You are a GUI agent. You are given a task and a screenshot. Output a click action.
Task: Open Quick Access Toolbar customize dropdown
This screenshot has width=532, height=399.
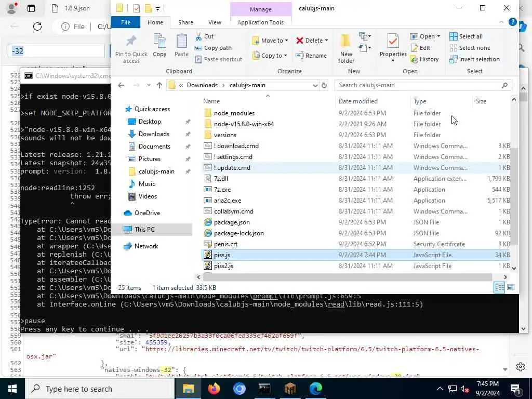[x=158, y=8]
